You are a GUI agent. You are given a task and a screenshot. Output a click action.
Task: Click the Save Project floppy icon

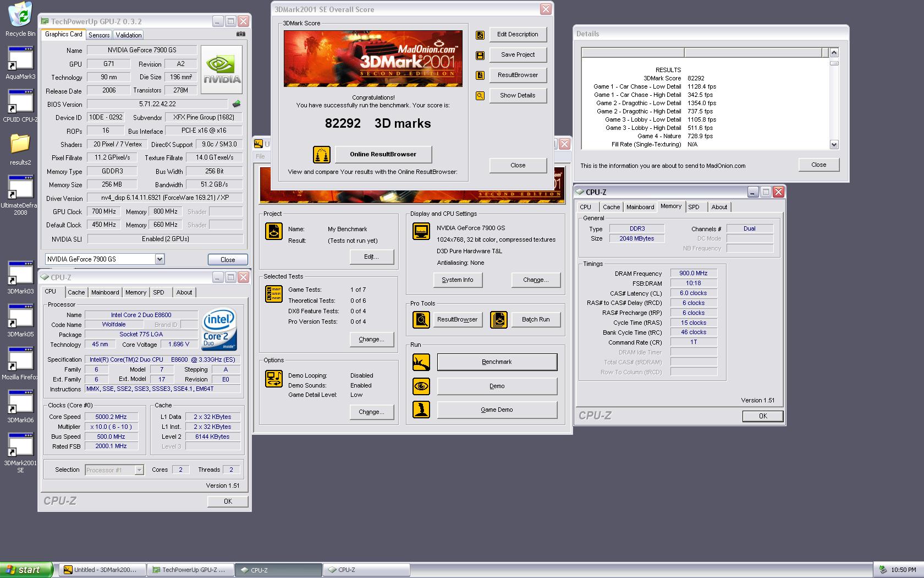point(480,55)
